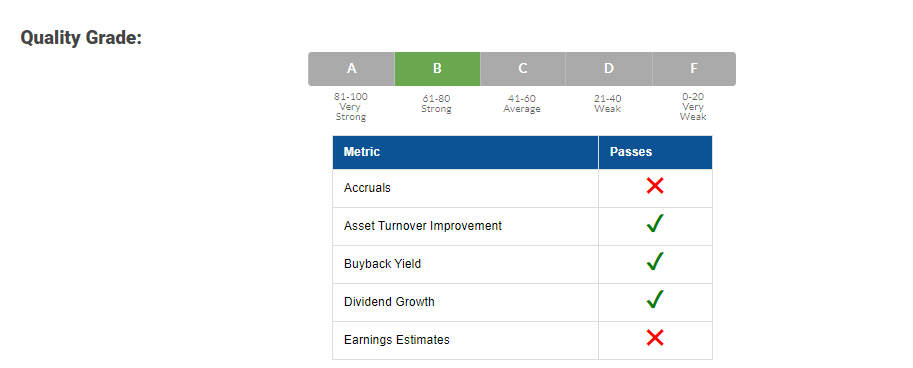Select the grade C segment
Screen dimensions: 913x368
coord(523,69)
